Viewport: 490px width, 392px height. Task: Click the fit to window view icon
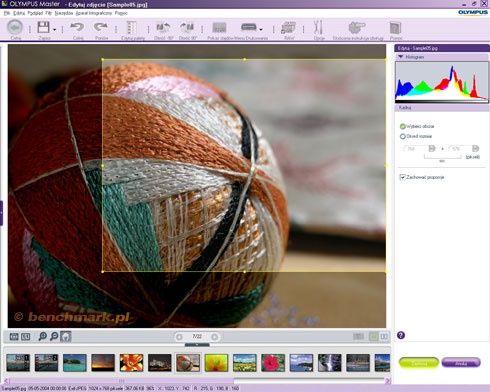[14, 337]
